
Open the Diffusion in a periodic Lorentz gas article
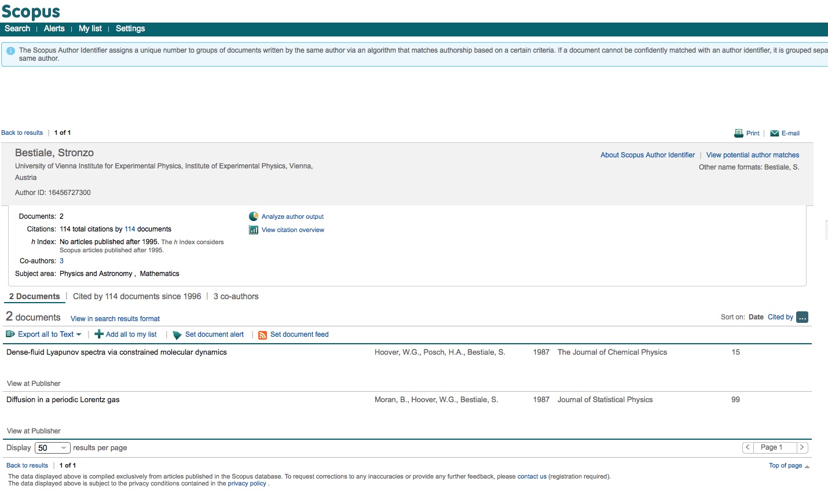point(63,400)
